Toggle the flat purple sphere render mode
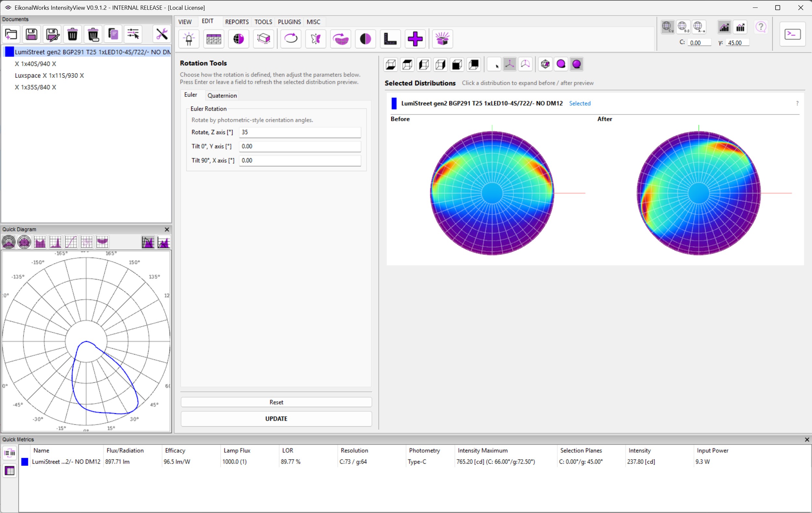The width and height of the screenshot is (812, 513). pyautogui.click(x=561, y=64)
